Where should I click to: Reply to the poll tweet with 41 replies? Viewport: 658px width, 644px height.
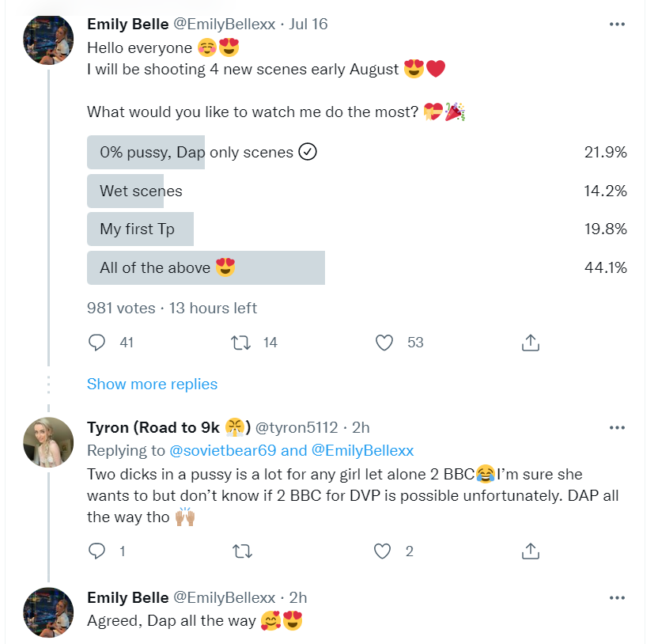[97, 343]
